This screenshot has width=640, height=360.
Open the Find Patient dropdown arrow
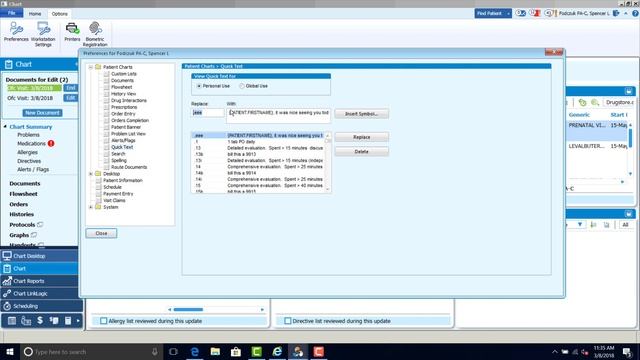tap(508, 13)
